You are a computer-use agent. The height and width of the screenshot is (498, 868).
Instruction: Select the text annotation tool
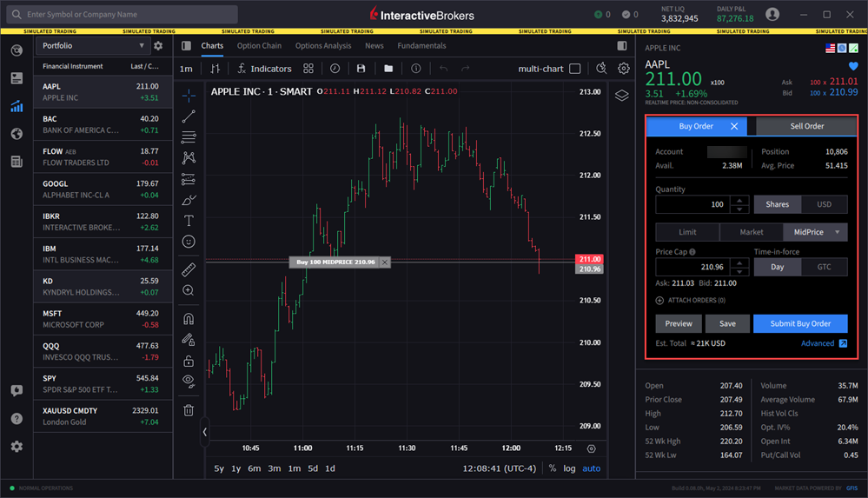[189, 221]
